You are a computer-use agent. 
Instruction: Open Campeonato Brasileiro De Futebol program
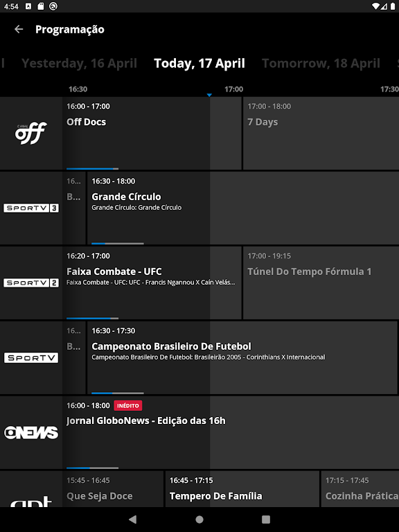tap(242, 357)
